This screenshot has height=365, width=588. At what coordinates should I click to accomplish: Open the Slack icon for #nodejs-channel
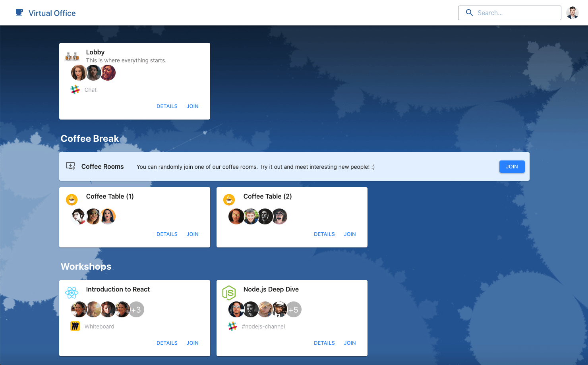(232, 326)
